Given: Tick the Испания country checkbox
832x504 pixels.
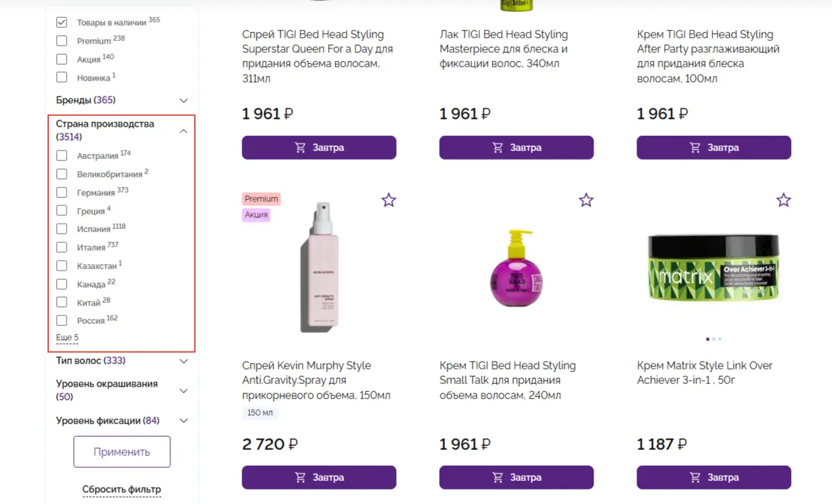Looking at the screenshot, I should pyautogui.click(x=62, y=229).
